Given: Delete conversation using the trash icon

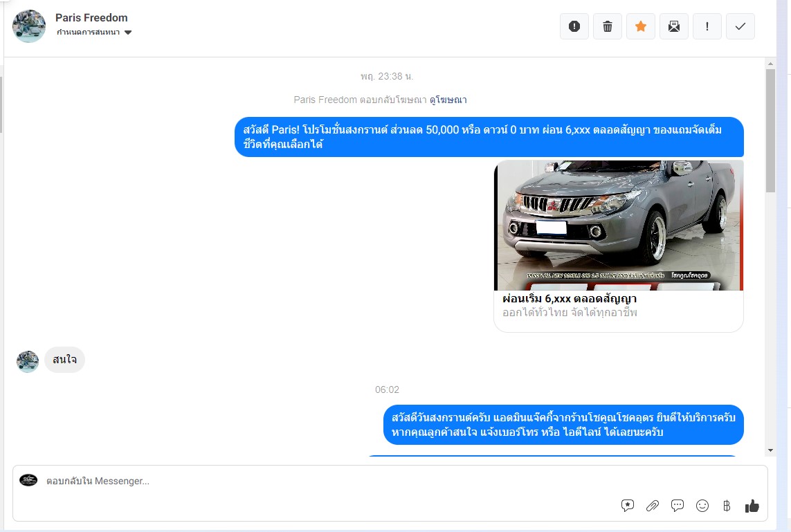Looking at the screenshot, I should tap(607, 26).
